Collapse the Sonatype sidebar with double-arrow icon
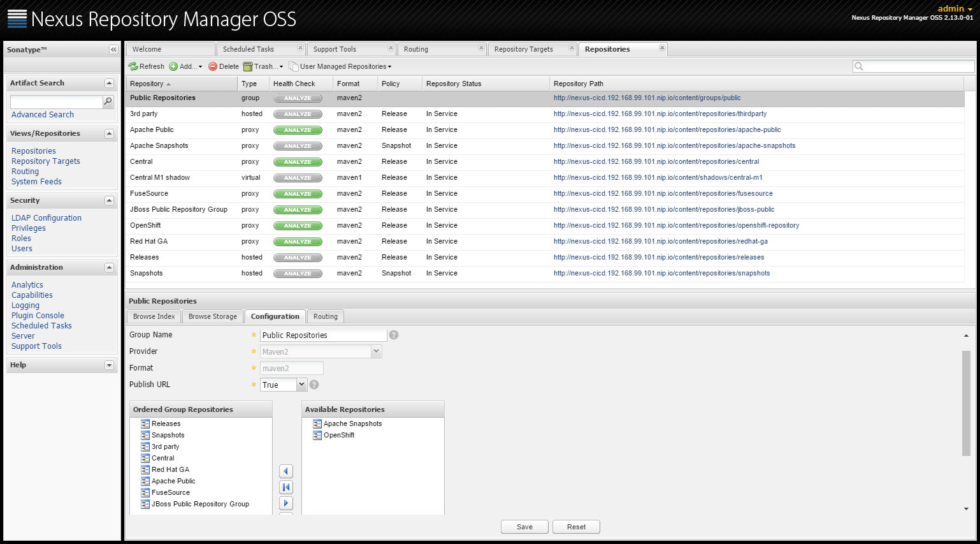 pyautogui.click(x=113, y=50)
